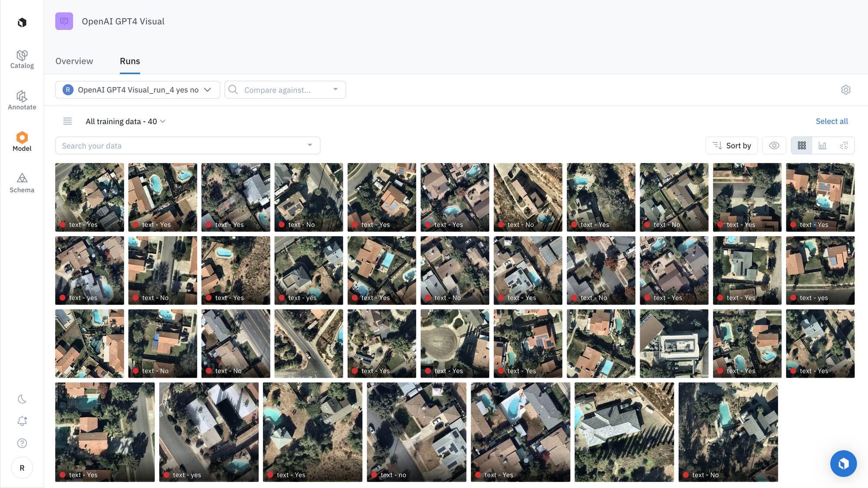Select the Runs tab
The height and width of the screenshot is (488, 868).
click(x=130, y=61)
